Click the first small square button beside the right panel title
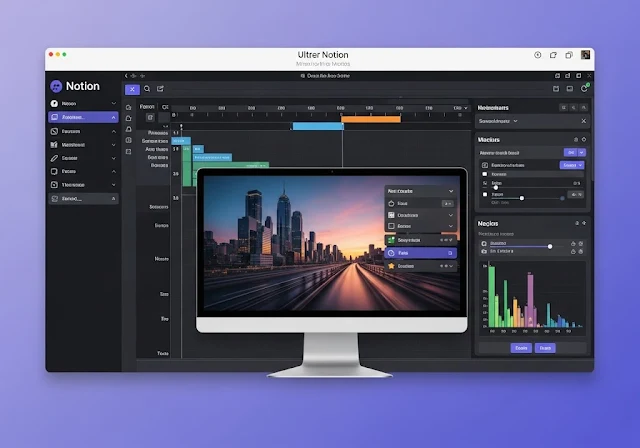Image resolution: width=640 pixels, height=448 pixels. pos(564,108)
